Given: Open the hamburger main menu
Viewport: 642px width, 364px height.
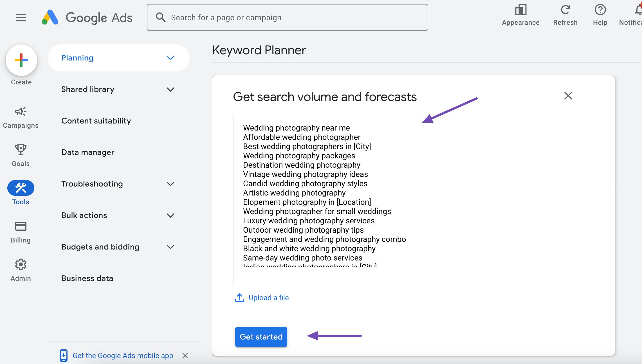Looking at the screenshot, I should click(21, 17).
